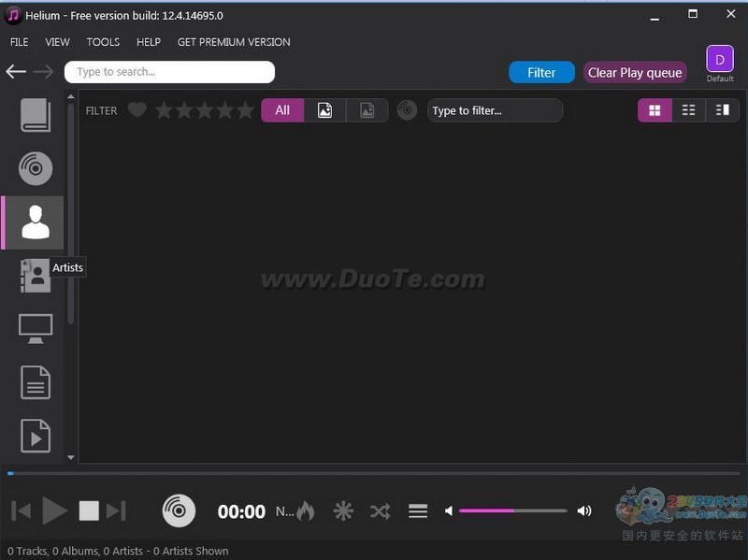Open the TOOLS menu
The image size is (748, 560).
point(103,42)
